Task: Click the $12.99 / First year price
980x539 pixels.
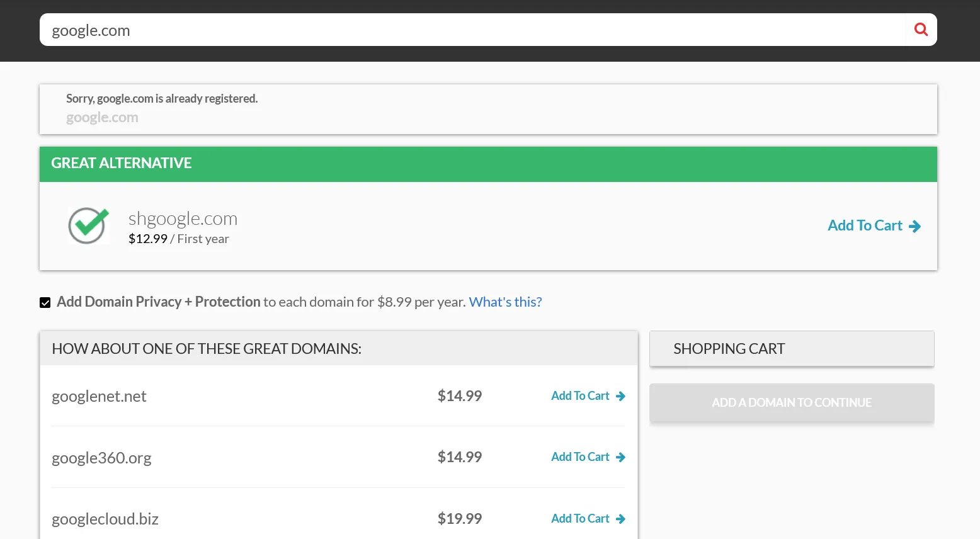Action: click(179, 239)
